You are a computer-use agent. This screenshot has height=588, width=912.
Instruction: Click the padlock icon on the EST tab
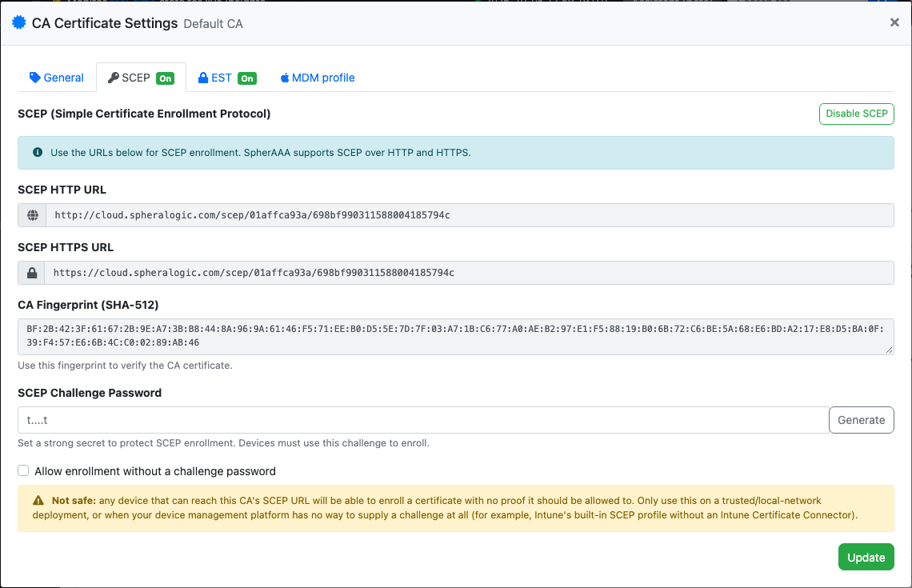coord(203,78)
